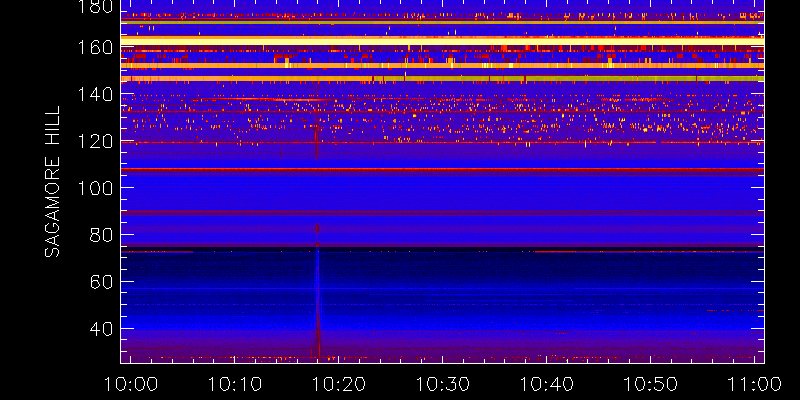Click the 100 frequency axis label
The height and width of the screenshot is (400, 800).
pos(96,188)
